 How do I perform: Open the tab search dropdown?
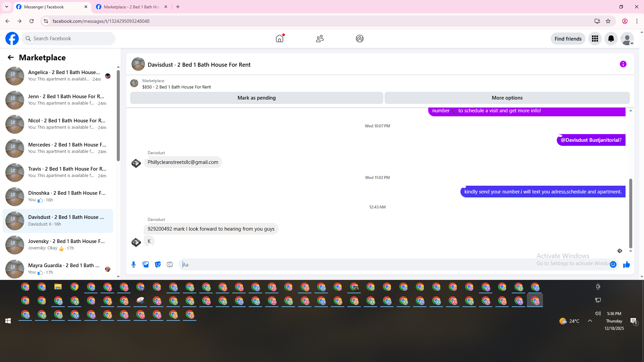tap(7, 7)
